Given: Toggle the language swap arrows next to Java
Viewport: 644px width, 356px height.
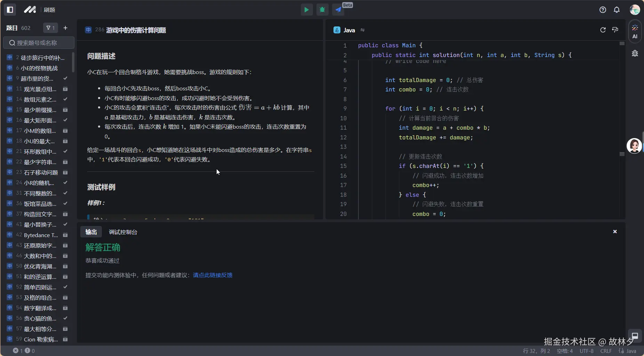Looking at the screenshot, I should (x=362, y=30).
